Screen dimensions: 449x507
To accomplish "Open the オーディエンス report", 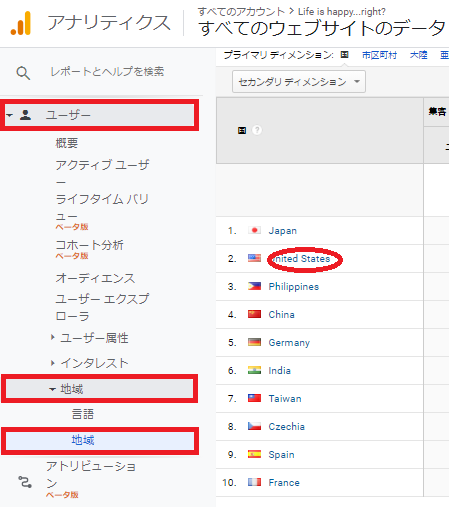I will pyautogui.click(x=95, y=278).
